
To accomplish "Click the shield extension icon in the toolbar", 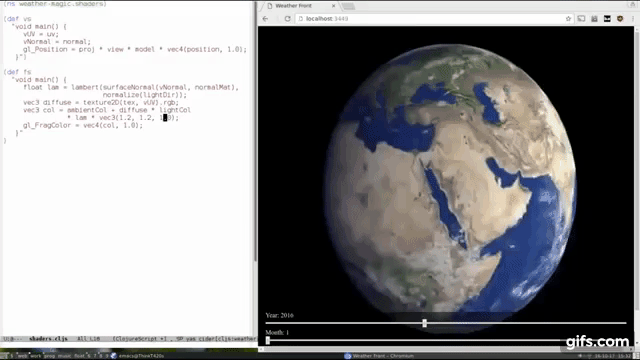I will pyautogui.click(x=620, y=19).
